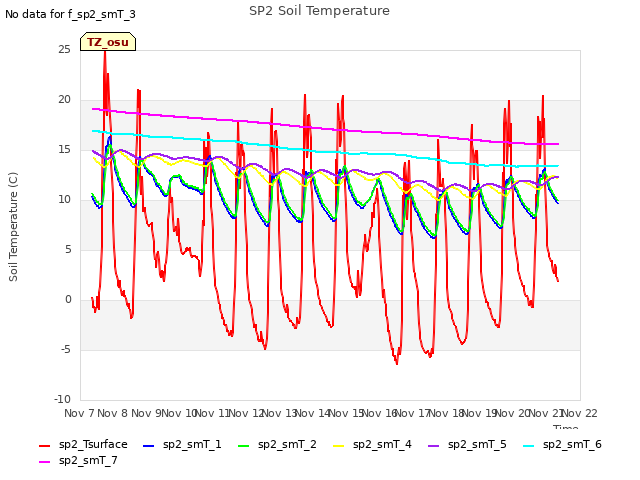Click the Soil Temperature (C) axis title
640x480 pixels.
pyautogui.click(x=13, y=227)
